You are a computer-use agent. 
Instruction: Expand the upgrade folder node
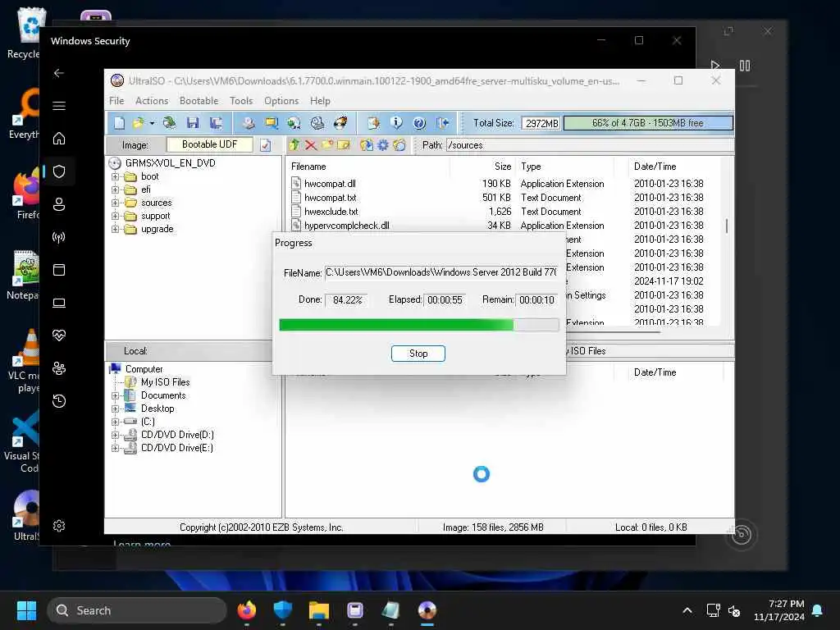[x=115, y=229]
